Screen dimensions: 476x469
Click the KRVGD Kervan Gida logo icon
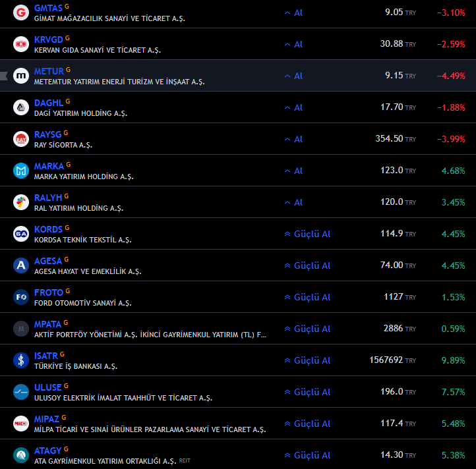21,44
